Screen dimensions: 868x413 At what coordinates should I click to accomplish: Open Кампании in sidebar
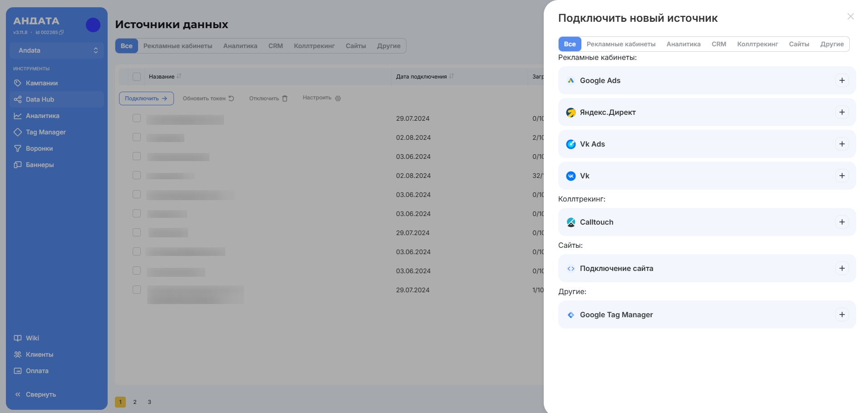(x=57, y=83)
